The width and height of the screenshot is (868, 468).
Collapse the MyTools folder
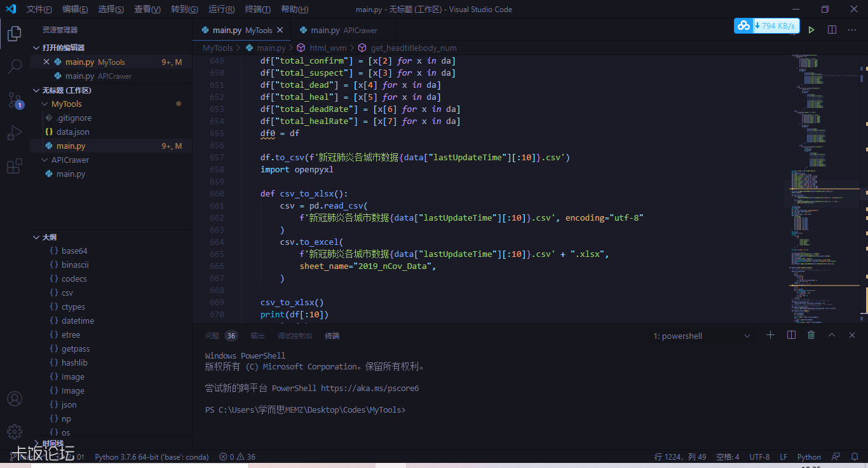[x=111, y=104]
